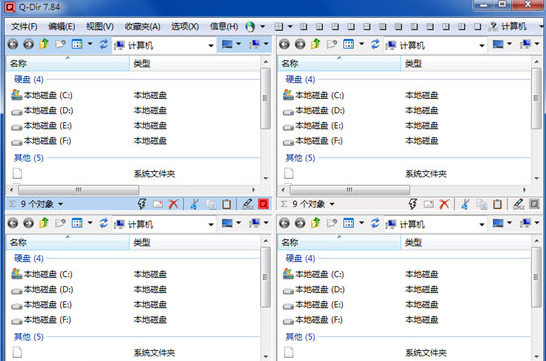Open the 9 个对象 dropdown in top-left status bar
Image resolution: width=546 pixels, height=361 pixels.
61,204
